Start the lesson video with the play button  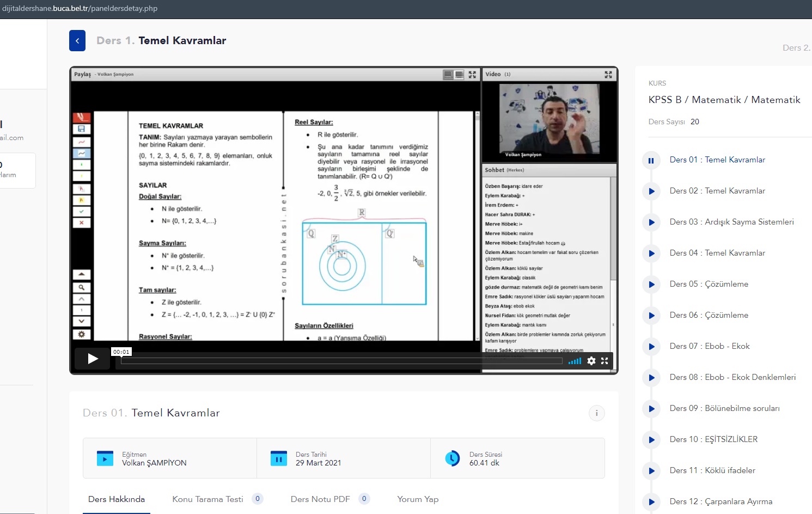tap(93, 359)
